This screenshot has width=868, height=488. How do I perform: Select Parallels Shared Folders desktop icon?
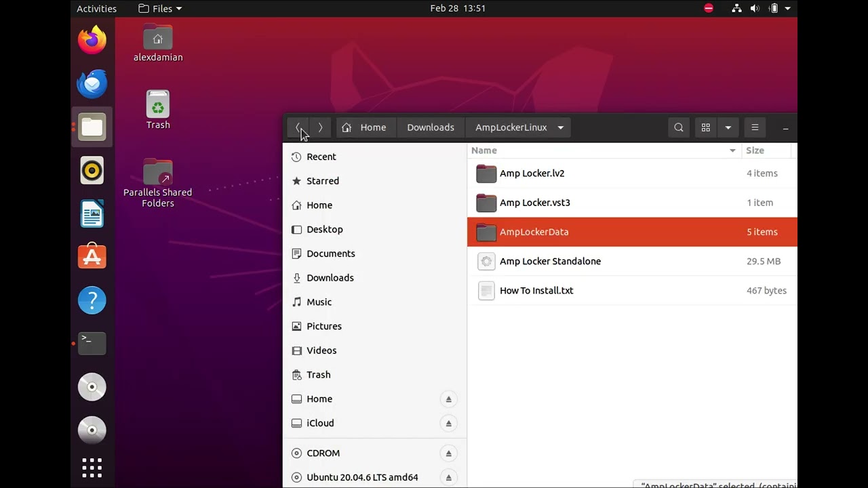pyautogui.click(x=158, y=183)
